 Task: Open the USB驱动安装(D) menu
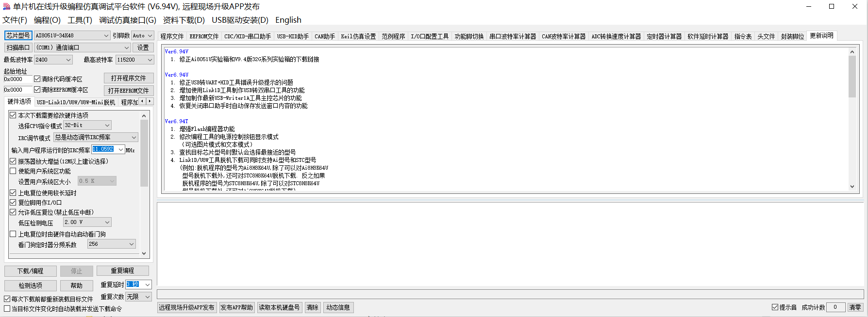coord(240,20)
